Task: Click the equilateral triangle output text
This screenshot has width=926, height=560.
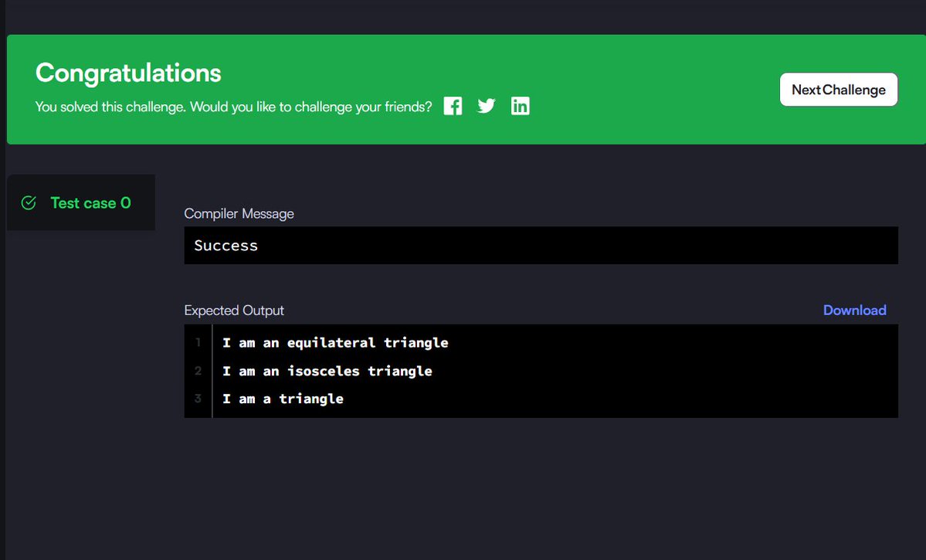Action: (335, 342)
